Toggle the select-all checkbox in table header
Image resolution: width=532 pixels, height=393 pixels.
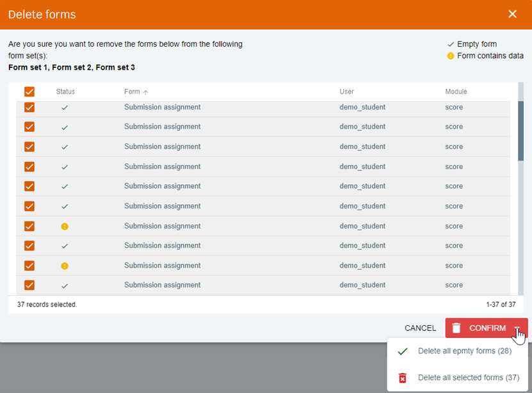pos(29,92)
